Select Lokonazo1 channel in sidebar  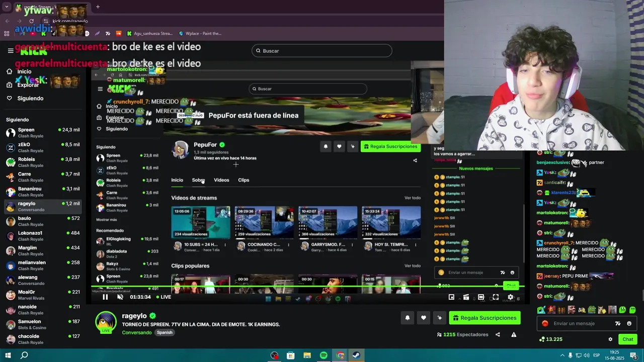pos(43,236)
